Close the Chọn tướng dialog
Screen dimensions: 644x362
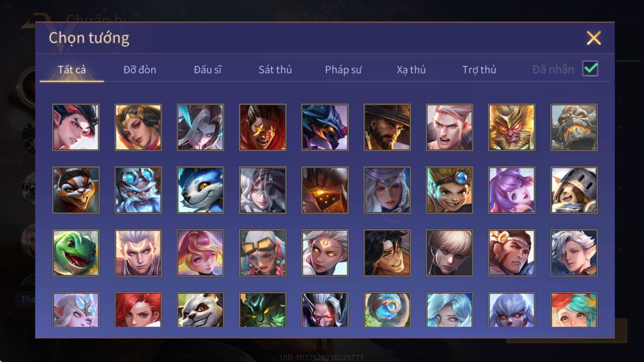pyautogui.click(x=594, y=38)
